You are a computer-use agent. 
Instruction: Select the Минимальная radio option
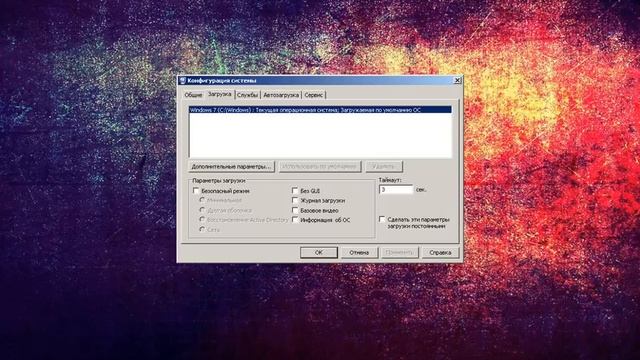click(x=202, y=200)
